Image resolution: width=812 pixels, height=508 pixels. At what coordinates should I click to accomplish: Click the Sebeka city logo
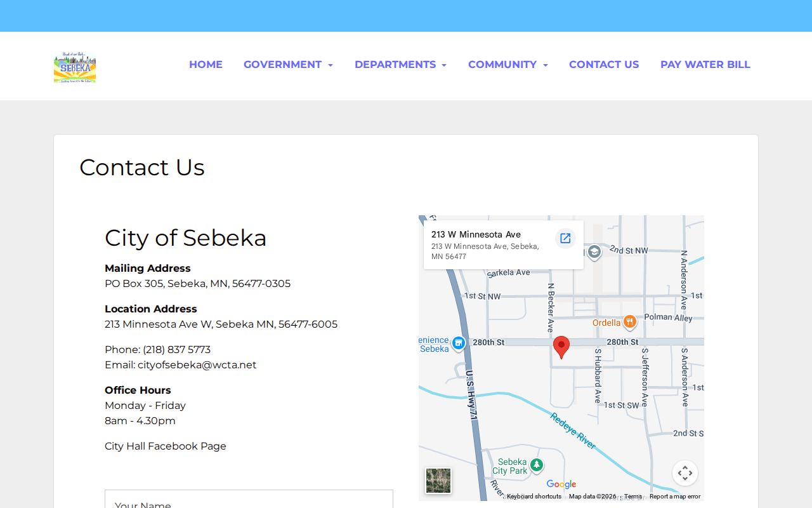click(75, 67)
